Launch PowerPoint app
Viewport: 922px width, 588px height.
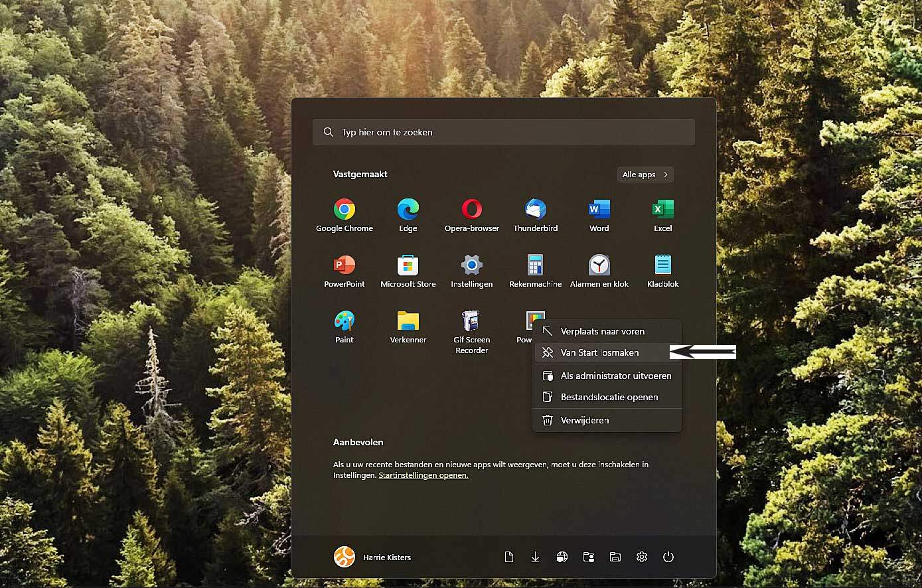344,271
